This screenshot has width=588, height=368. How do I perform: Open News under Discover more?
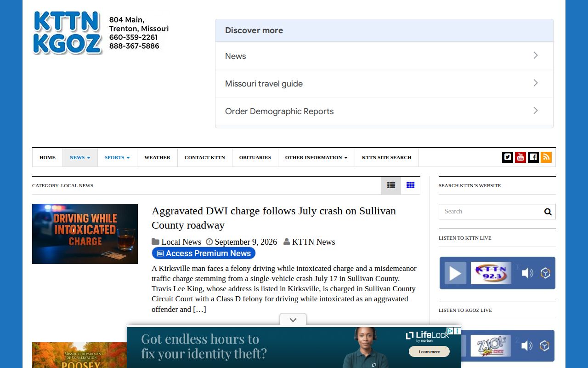pos(384,56)
